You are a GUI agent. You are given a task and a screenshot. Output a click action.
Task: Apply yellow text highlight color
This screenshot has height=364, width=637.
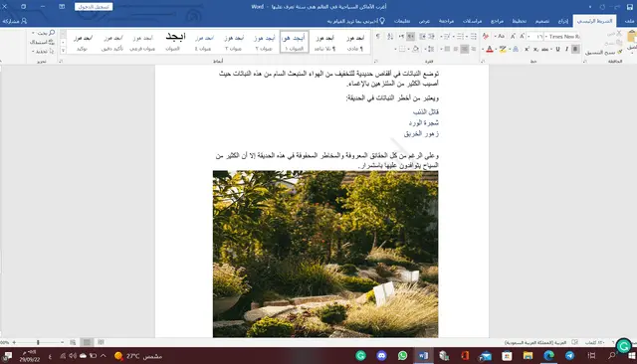click(x=503, y=49)
